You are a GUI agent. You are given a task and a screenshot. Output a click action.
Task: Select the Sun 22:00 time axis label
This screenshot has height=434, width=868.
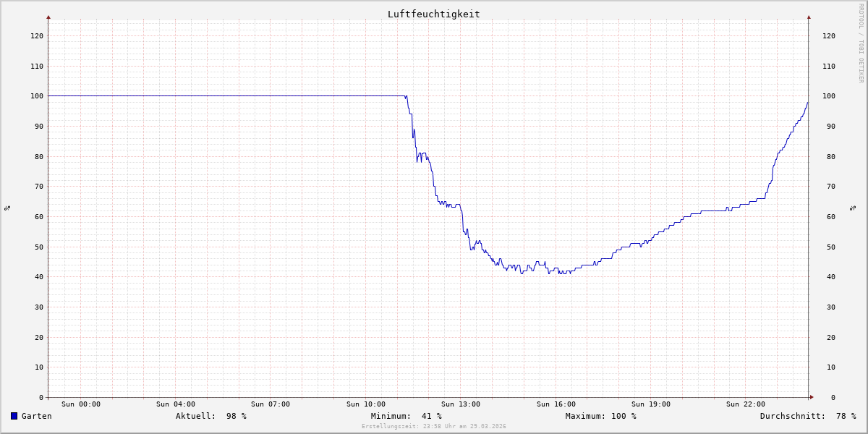(x=746, y=404)
